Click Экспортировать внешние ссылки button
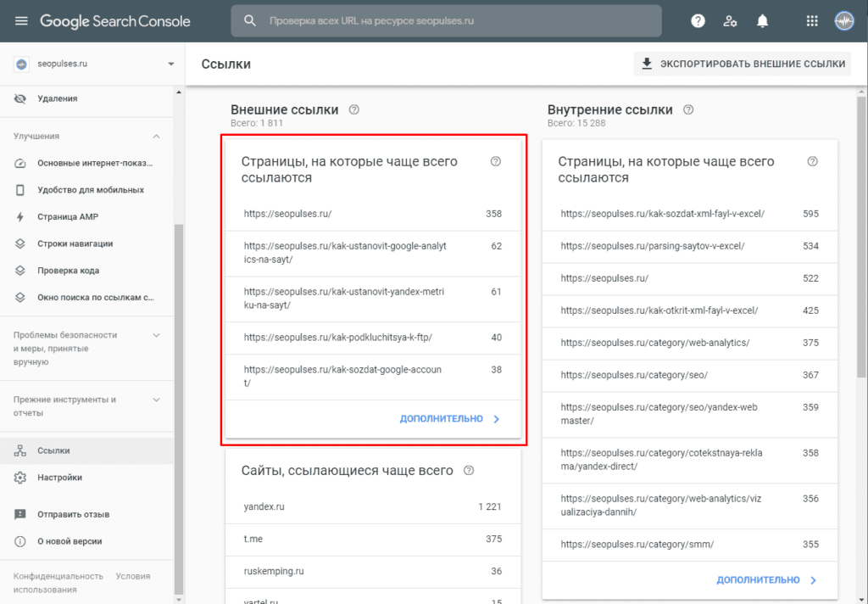The image size is (868, 604). click(743, 64)
